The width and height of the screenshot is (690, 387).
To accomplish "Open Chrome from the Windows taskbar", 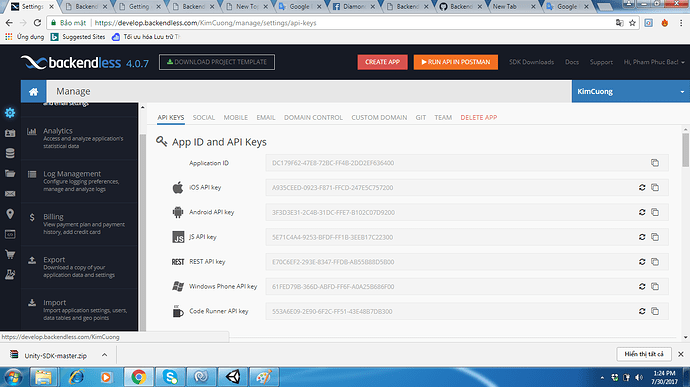I will [x=139, y=377].
